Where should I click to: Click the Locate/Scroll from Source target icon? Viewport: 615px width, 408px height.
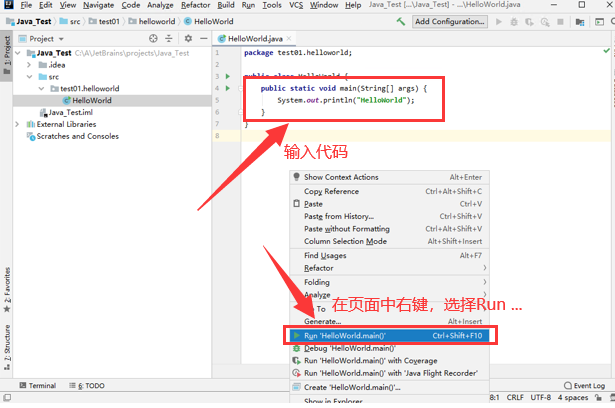coord(153,38)
